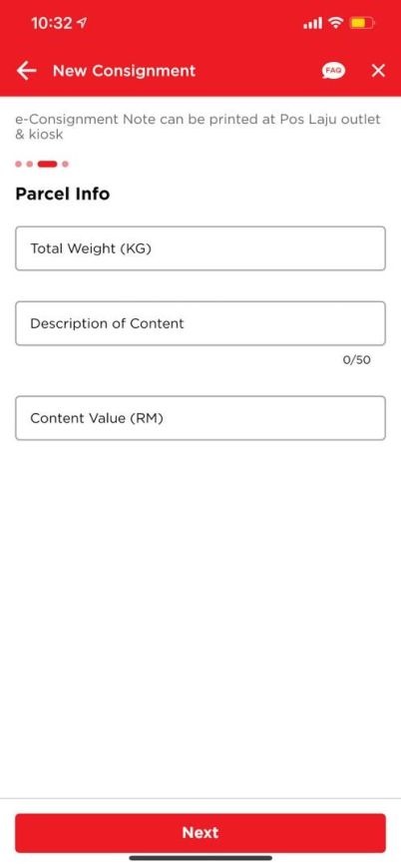Viewport: 401px width, 868px height.
Task: Tap the e-Consignment Note information text
Action: (x=199, y=127)
